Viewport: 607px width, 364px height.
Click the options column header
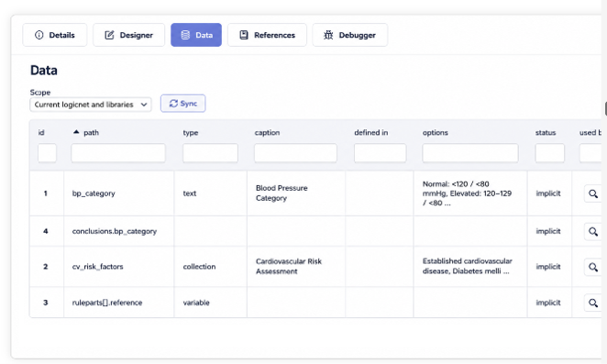[436, 132]
